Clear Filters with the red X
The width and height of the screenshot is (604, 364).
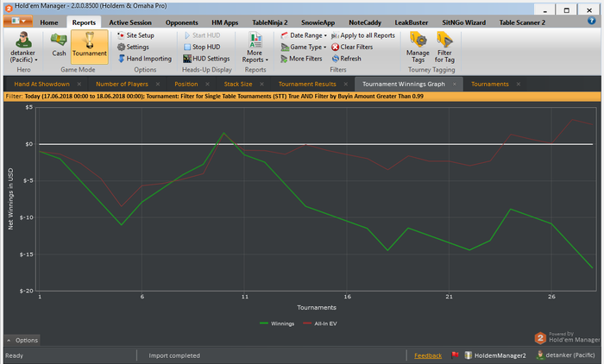click(x=352, y=47)
